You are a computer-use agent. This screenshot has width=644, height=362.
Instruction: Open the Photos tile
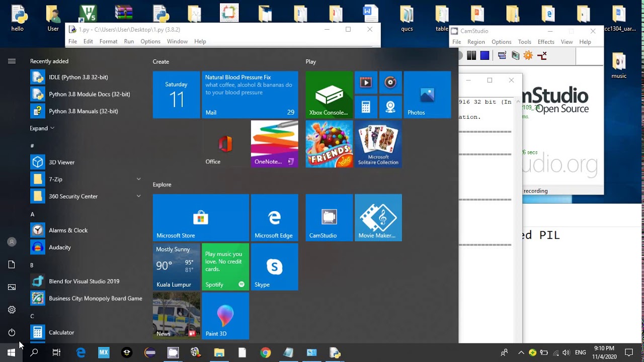(x=427, y=95)
